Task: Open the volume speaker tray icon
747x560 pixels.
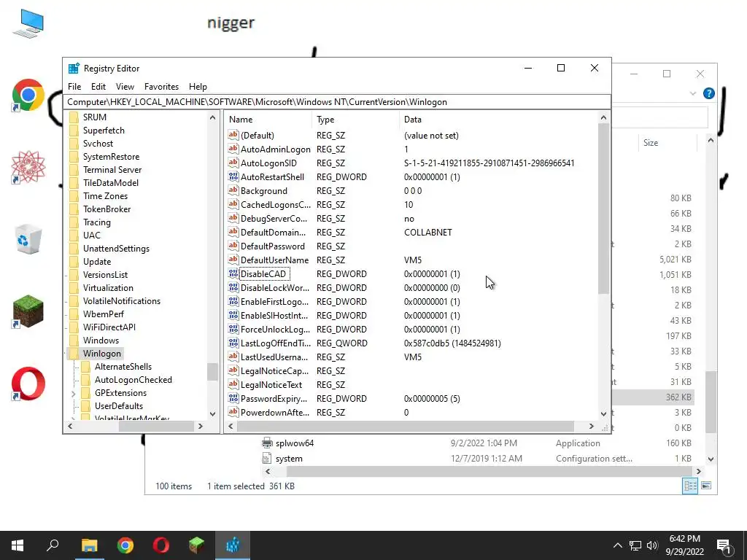Action: pyautogui.click(x=652, y=545)
